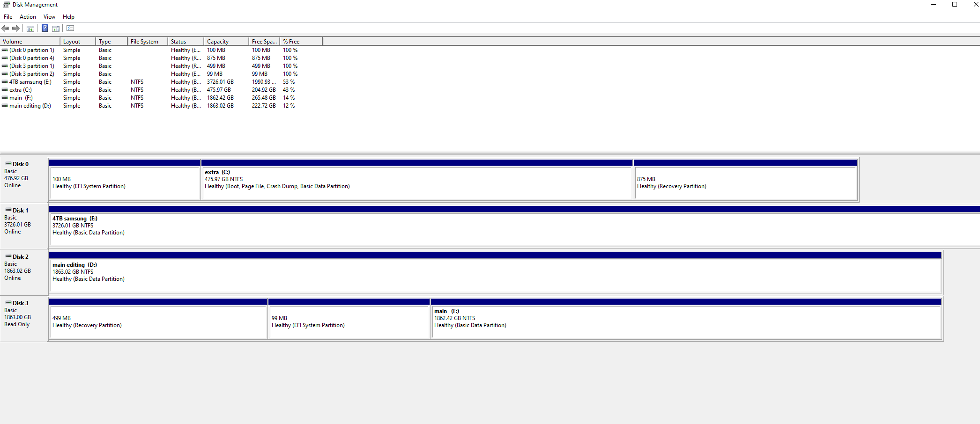Image resolution: width=980 pixels, height=424 pixels.
Task: Select the 'main (F:)' volume row in the list
Action: pos(161,98)
